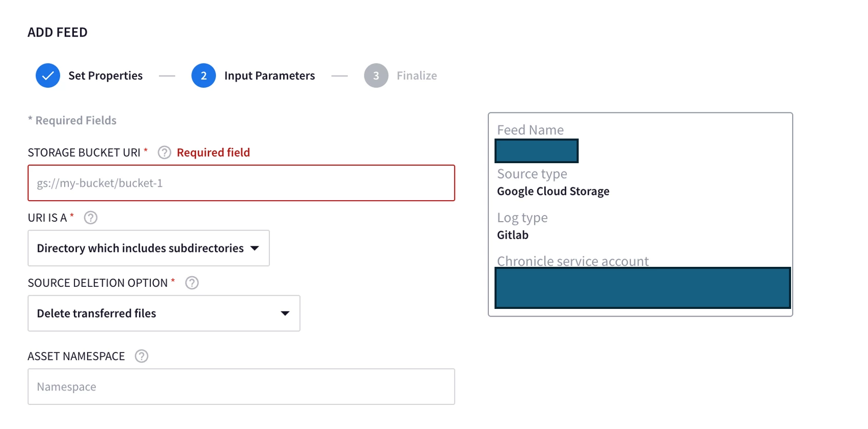Click the step 3 Finalize circle
This screenshot has width=868, height=429.
(x=376, y=75)
